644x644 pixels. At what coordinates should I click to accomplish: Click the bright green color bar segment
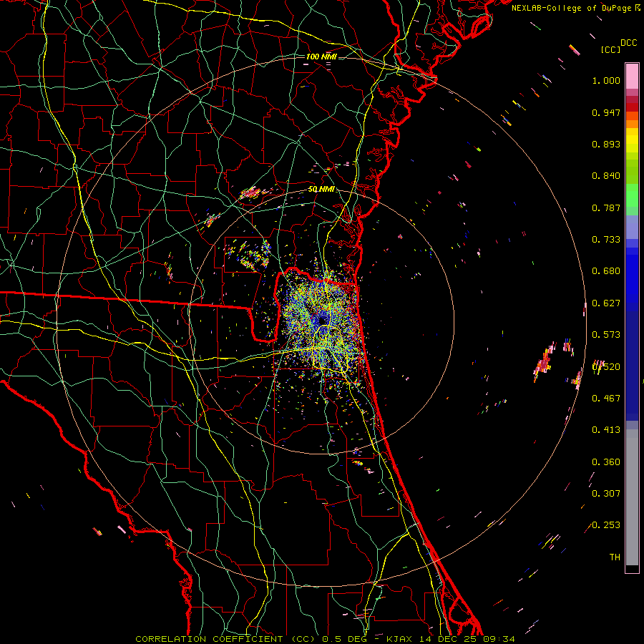pos(632,195)
